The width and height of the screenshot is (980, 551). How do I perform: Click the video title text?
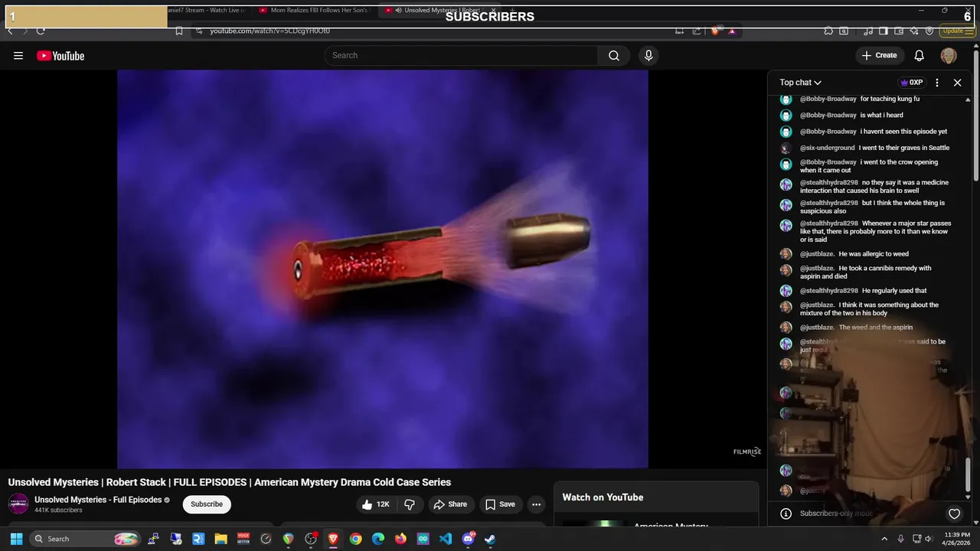point(230,482)
